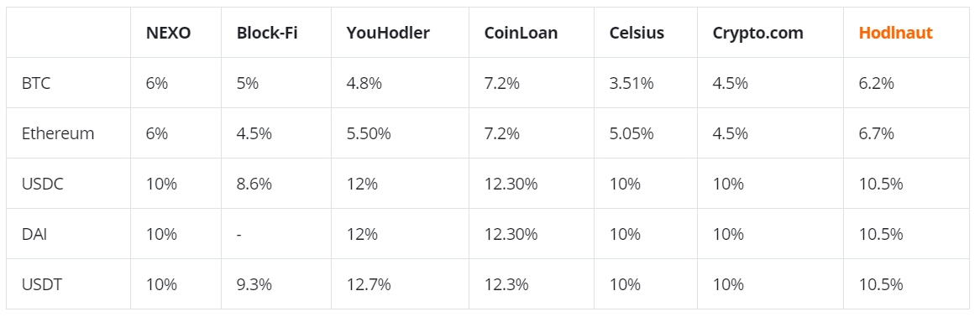The image size is (980, 317).
Task: Select the USDC row label
Action: click(43, 184)
